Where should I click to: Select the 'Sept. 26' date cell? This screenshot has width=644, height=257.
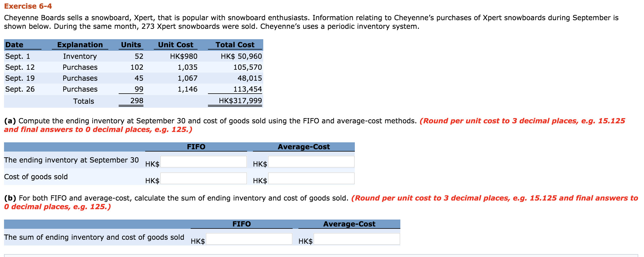pos(20,89)
